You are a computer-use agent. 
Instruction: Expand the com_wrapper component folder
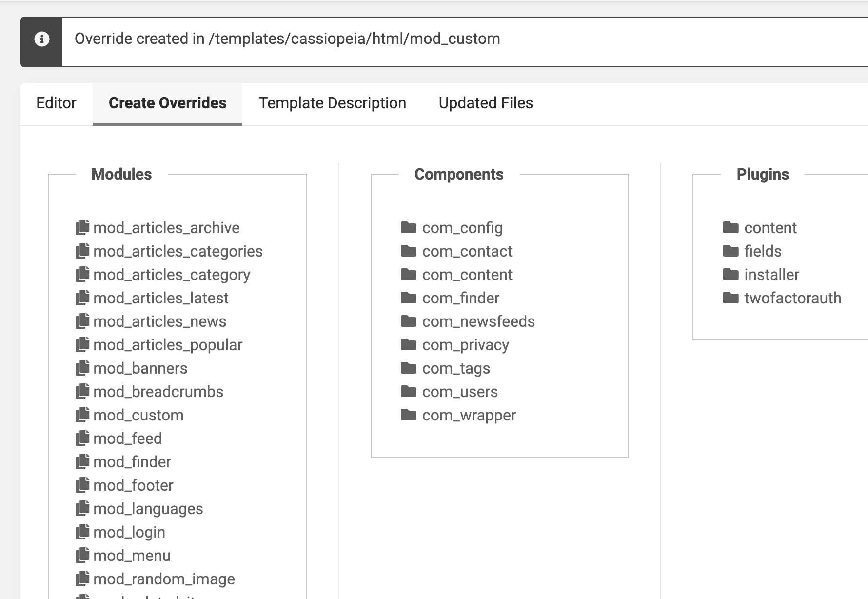[x=469, y=415]
